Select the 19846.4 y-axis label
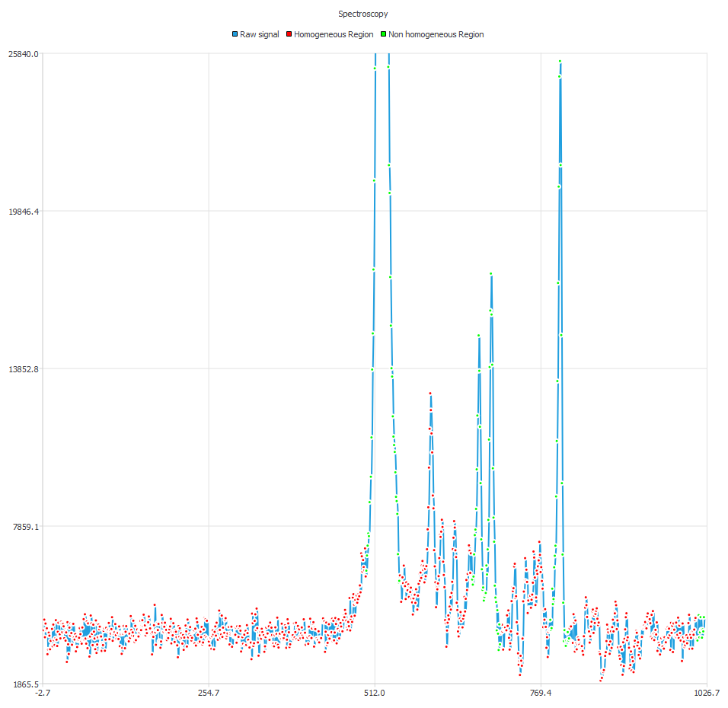This screenshot has height=708, width=728. click(23, 212)
